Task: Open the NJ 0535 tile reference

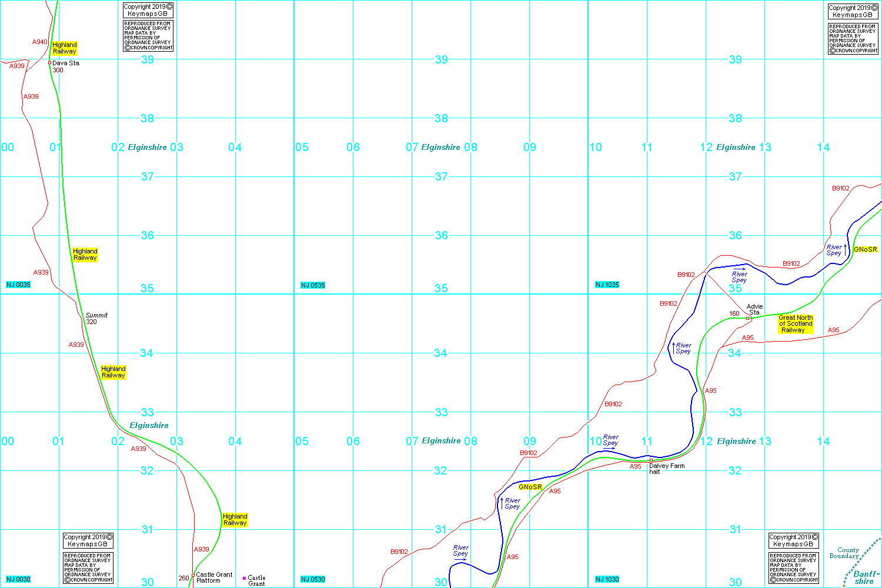Action: (313, 286)
